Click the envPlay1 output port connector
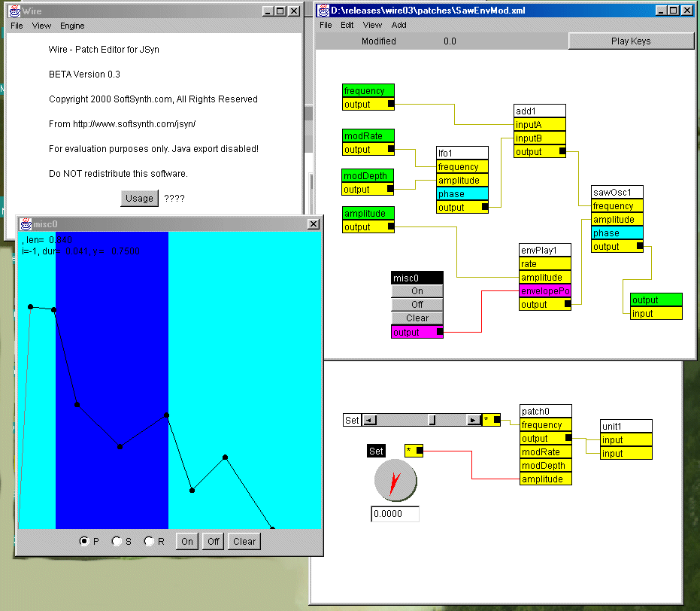 click(568, 305)
